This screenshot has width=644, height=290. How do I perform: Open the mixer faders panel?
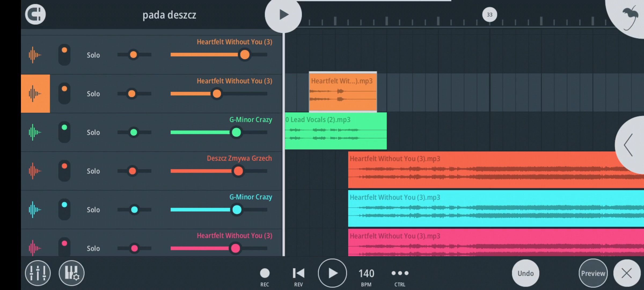click(x=38, y=273)
